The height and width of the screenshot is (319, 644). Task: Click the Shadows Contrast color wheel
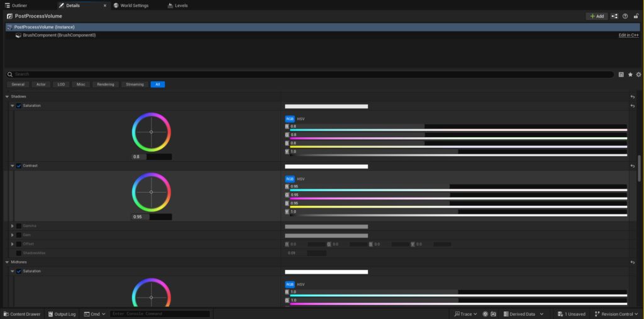(x=151, y=192)
